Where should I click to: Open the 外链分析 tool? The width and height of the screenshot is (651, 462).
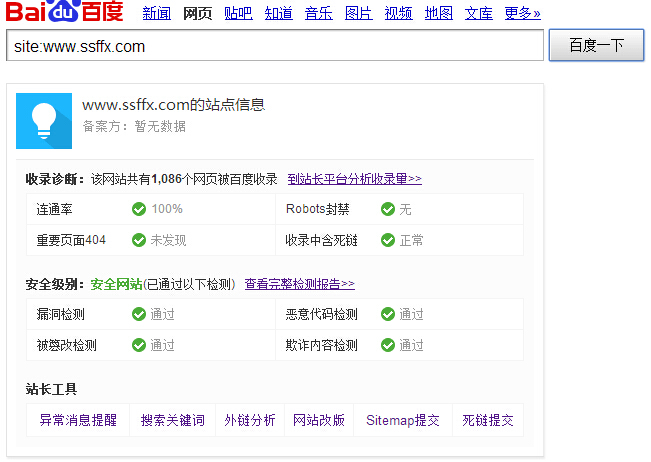[x=250, y=420]
